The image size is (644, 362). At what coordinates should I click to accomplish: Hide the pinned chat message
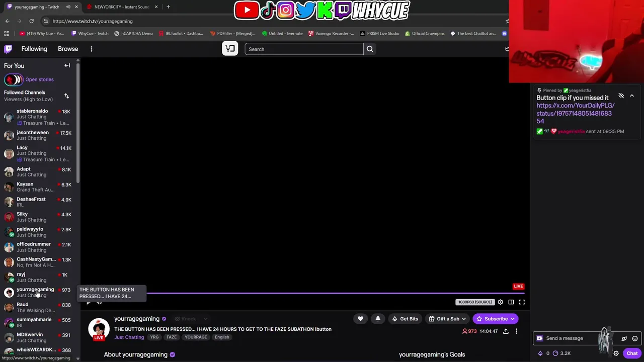(621, 96)
